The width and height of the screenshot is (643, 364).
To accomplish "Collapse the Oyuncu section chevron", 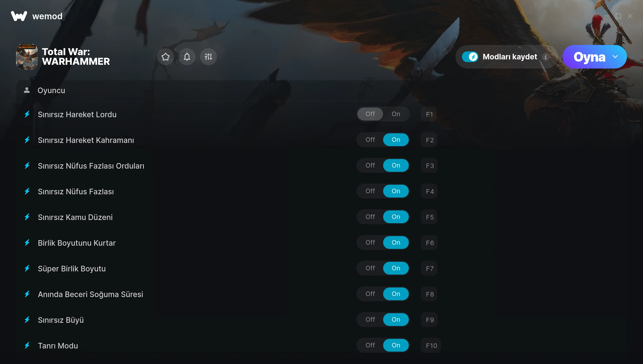I will pos(616,90).
